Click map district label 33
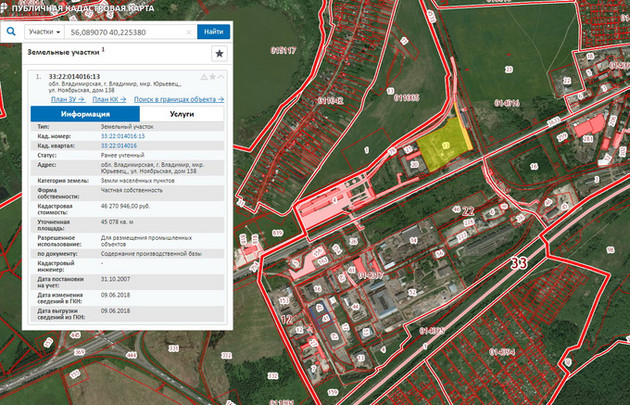 point(517,264)
